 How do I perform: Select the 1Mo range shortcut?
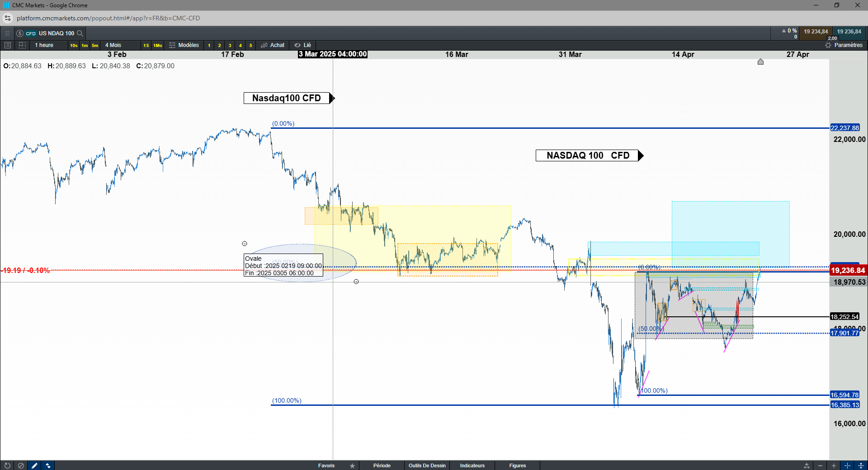pos(157,45)
